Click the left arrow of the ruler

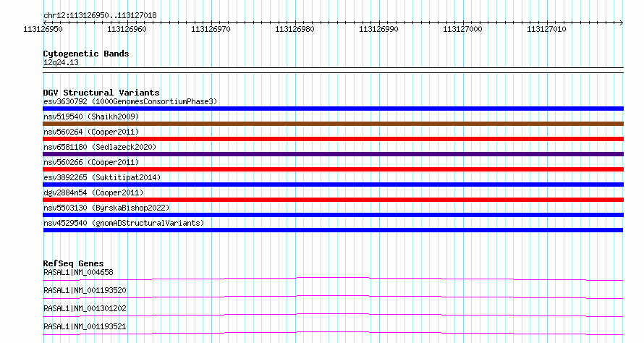pyautogui.click(x=45, y=22)
